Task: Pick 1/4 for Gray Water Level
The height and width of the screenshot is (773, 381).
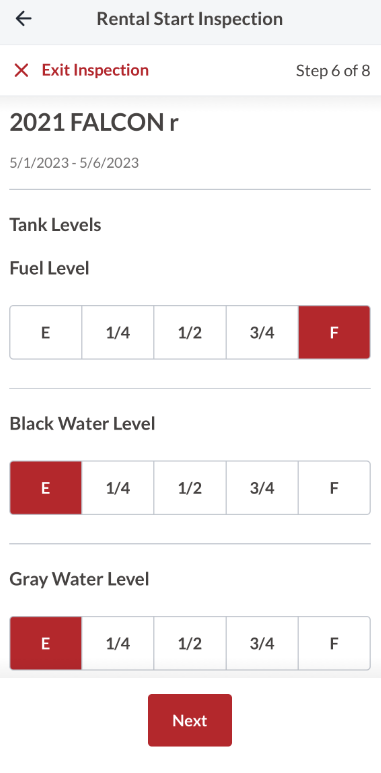Action: (x=118, y=643)
